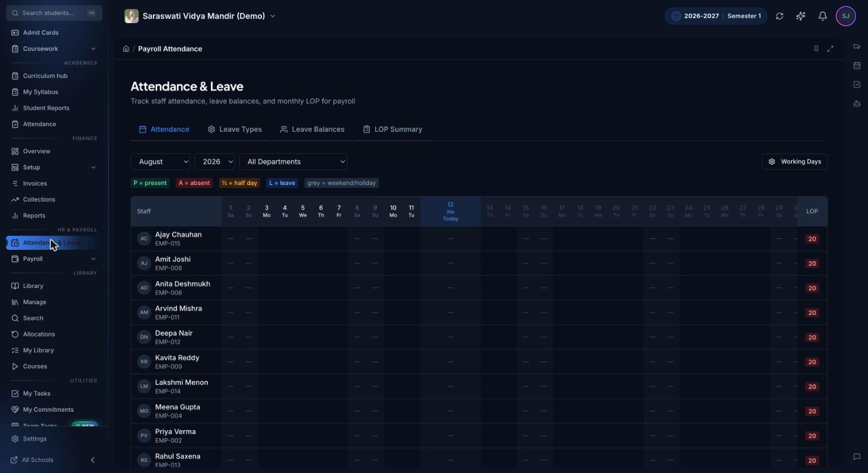This screenshot has width=868, height=473.
Task: Open chat icon at bottom right
Action: (x=857, y=457)
